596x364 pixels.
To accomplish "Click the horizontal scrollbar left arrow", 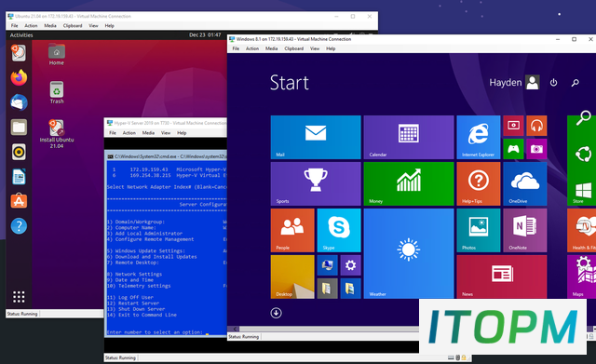I will [x=236, y=329].
